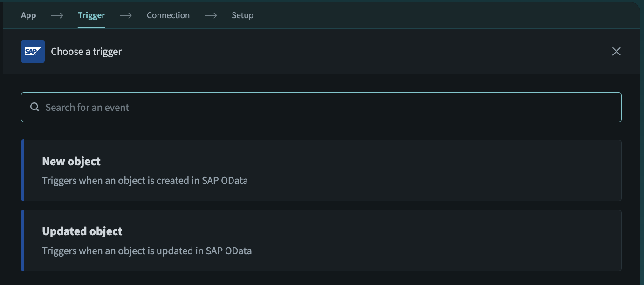The height and width of the screenshot is (285, 644).
Task: Close the Choose a trigger panel
Action: coord(616,52)
